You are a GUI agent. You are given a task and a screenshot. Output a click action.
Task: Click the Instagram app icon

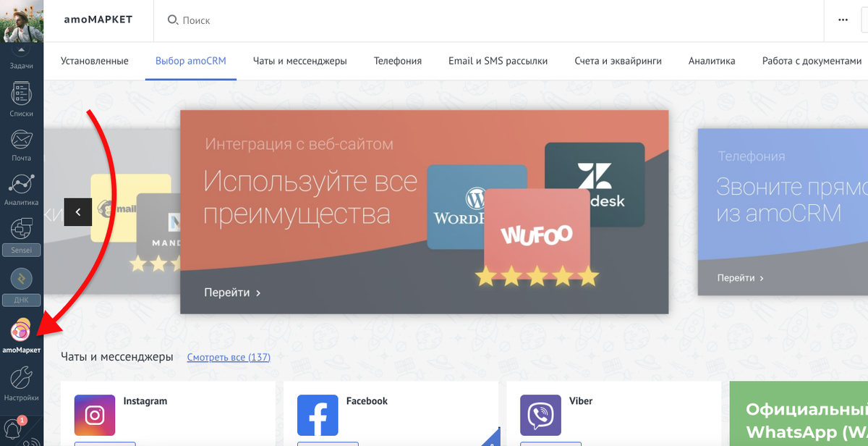[95, 415]
